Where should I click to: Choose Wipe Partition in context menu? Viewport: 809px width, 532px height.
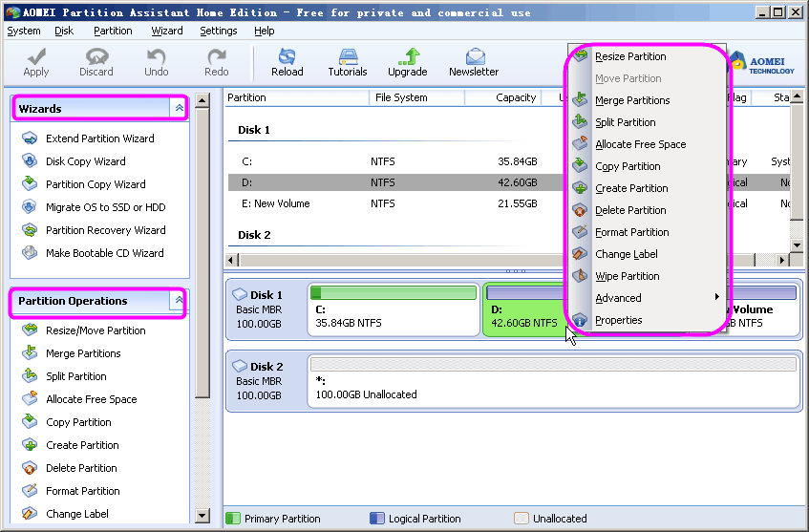pyautogui.click(x=647, y=276)
